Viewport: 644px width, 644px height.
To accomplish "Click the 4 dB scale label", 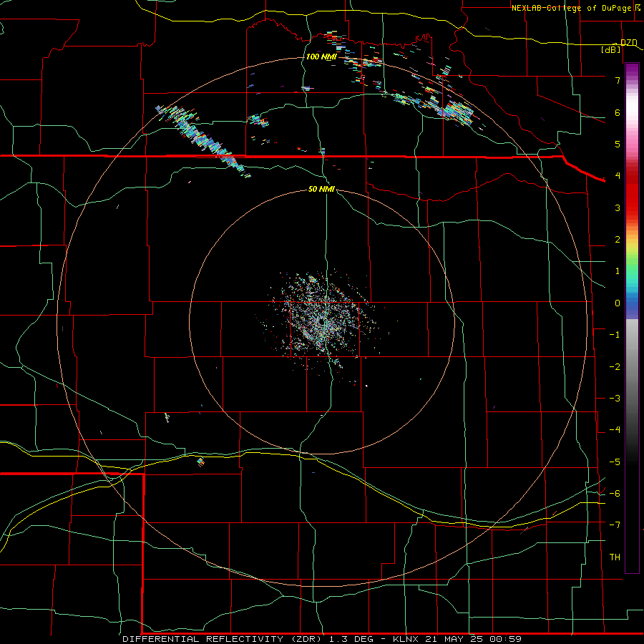I will tap(618, 176).
